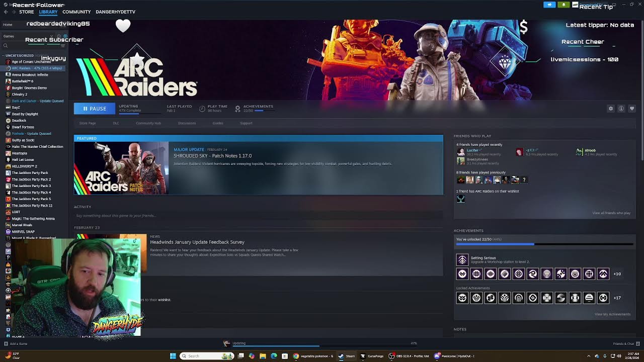Open the Chrome vegetable pokemon window
The width and height of the screenshot is (644, 362).
tap(313, 356)
